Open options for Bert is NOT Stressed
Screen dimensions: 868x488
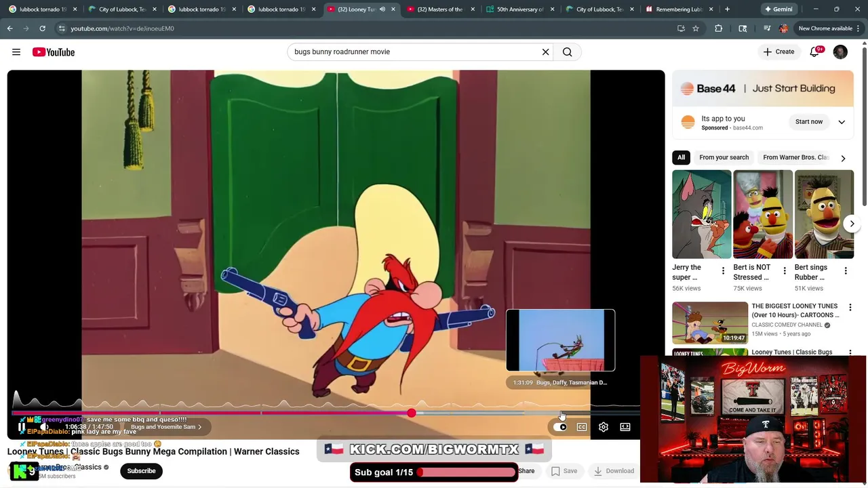tap(785, 271)
